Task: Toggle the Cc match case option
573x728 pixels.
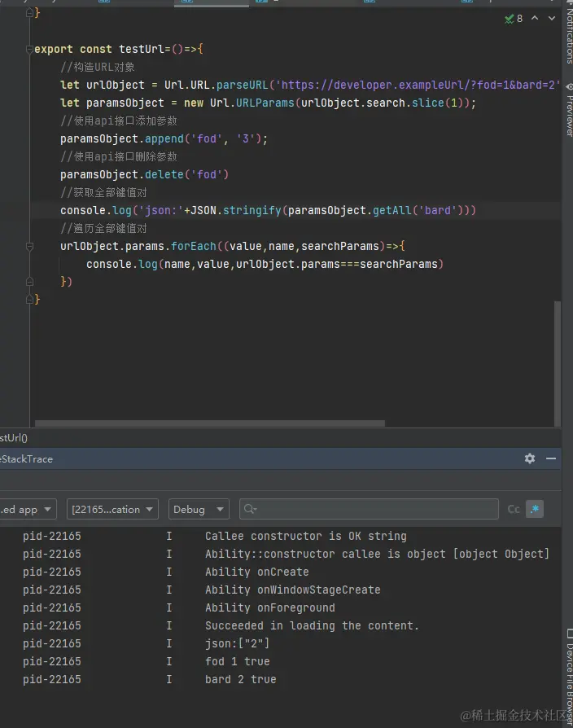Action: click(x=513, y=509)
